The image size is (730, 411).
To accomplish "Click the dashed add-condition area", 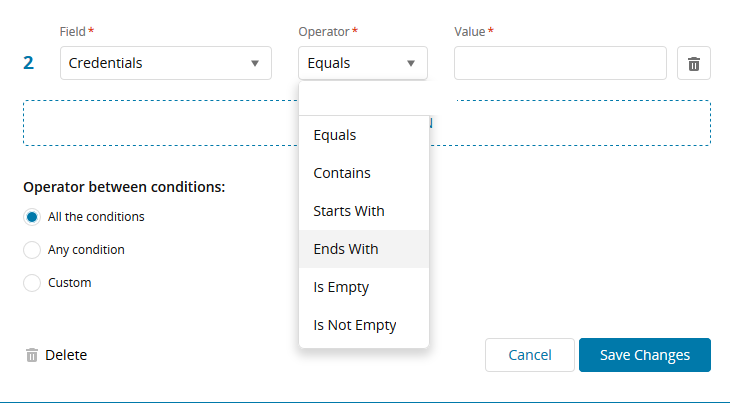I will pyautogui.click(x=160, y=123).
